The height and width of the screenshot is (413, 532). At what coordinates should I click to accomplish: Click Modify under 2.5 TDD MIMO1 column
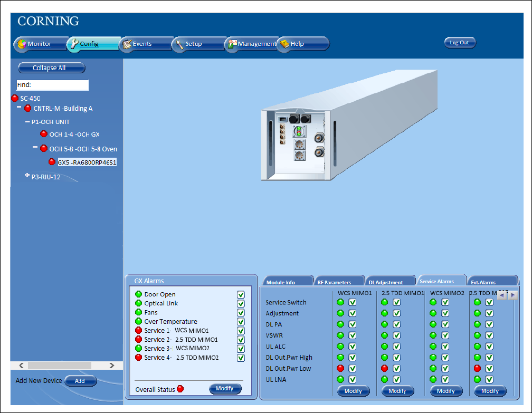397,391
